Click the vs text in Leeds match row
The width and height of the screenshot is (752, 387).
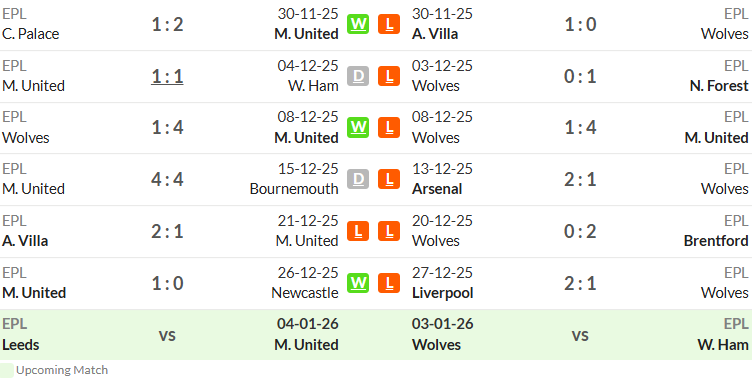[x=167, y=335]
